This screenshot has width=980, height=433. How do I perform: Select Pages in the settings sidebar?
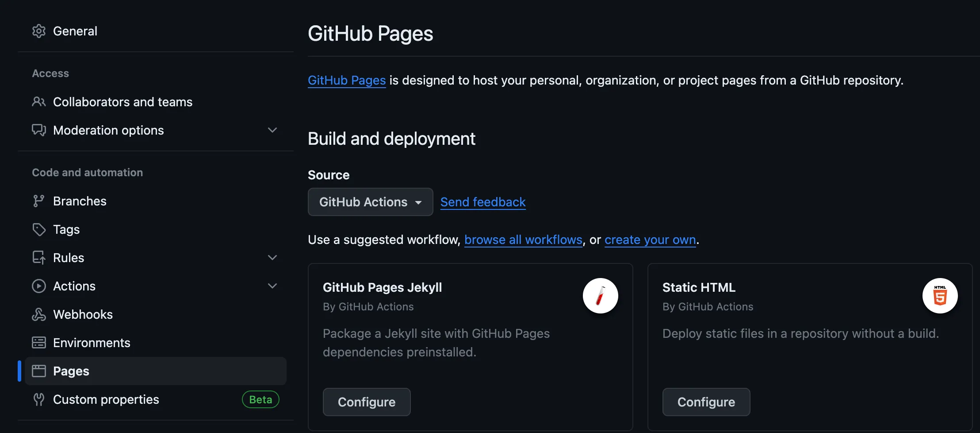click(70, 371)
